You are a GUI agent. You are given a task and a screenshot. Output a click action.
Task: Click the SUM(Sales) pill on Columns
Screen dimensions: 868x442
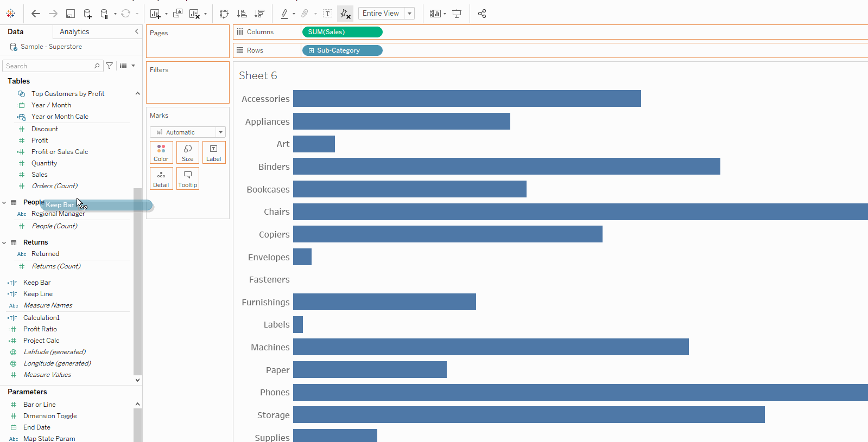(343, 32)
